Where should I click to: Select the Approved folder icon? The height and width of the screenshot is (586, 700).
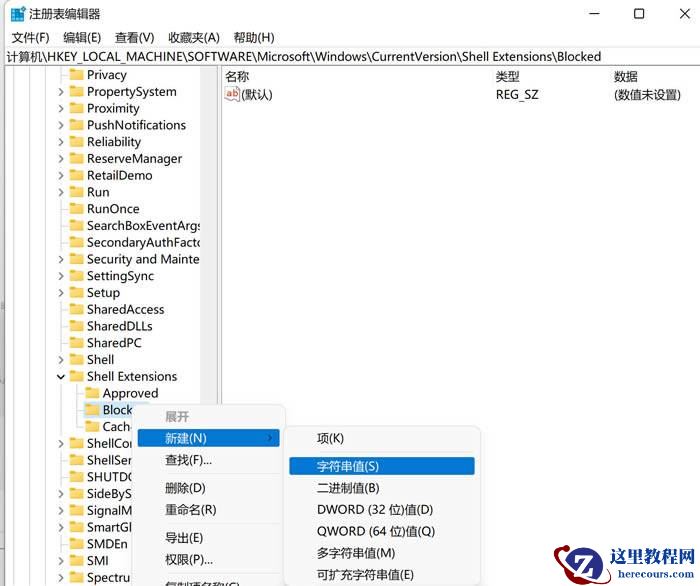click(92, 393)
